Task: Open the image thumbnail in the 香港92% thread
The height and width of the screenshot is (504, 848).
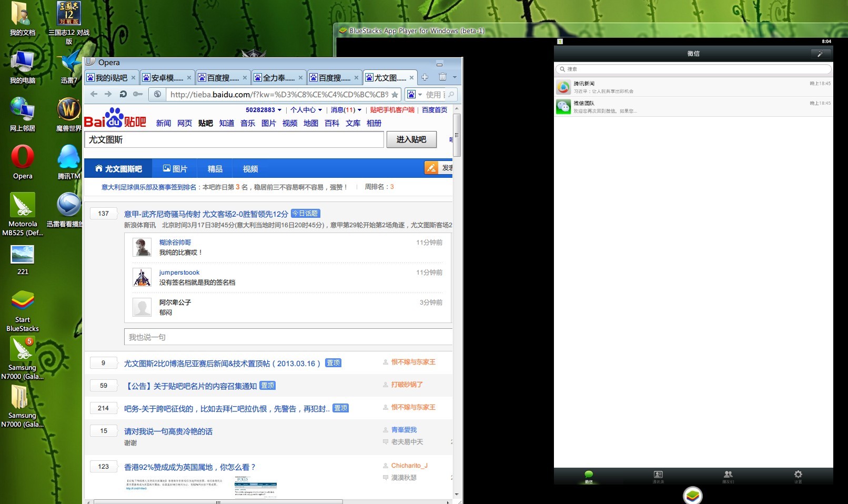Action: [256, 487]
